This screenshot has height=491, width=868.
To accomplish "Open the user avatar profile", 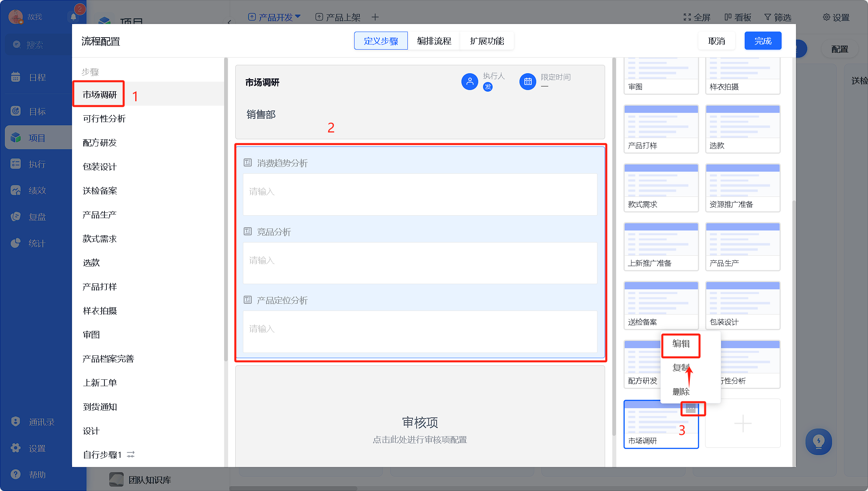I will 16,17.
